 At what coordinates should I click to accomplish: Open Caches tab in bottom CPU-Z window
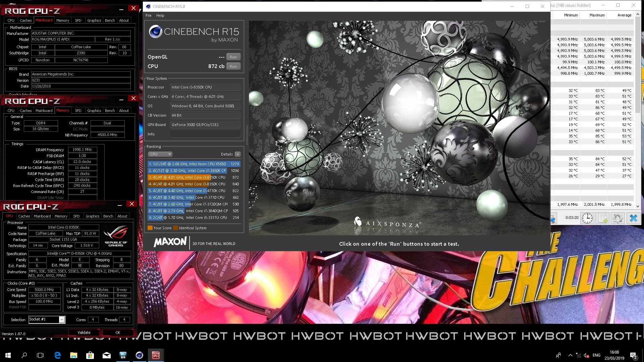pos(24,216)
